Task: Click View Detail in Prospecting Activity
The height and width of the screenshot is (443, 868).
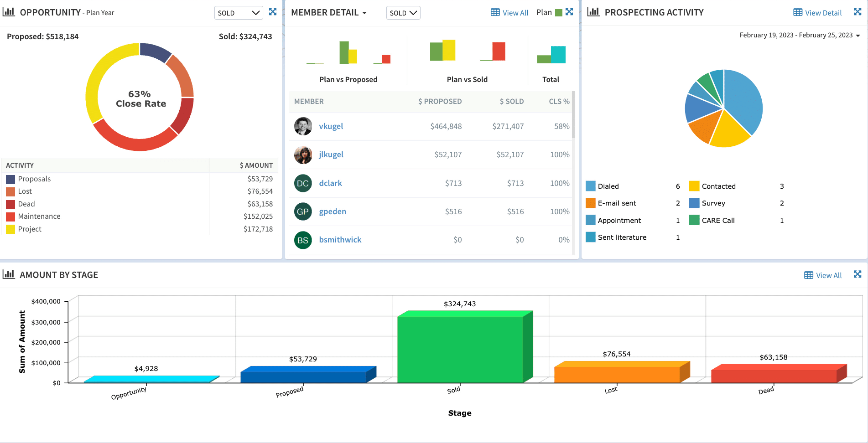Action: point(822,12)
